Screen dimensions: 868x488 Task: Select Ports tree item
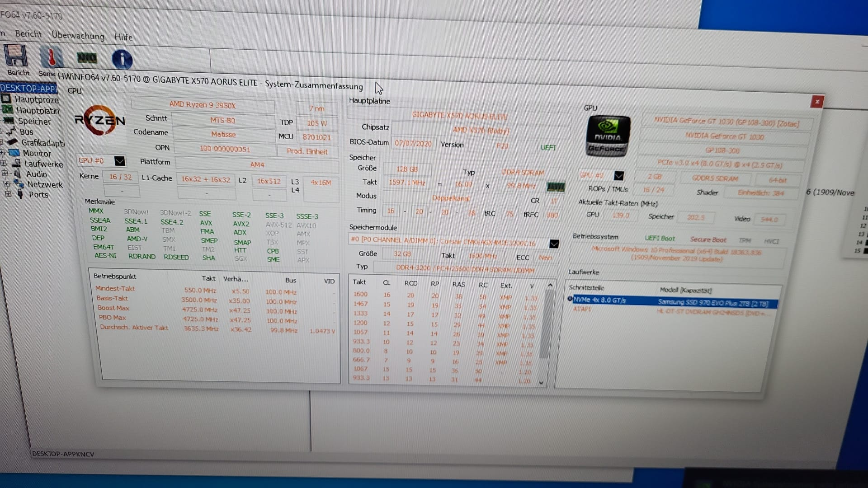pyautogui.click(x=38, y=195)
